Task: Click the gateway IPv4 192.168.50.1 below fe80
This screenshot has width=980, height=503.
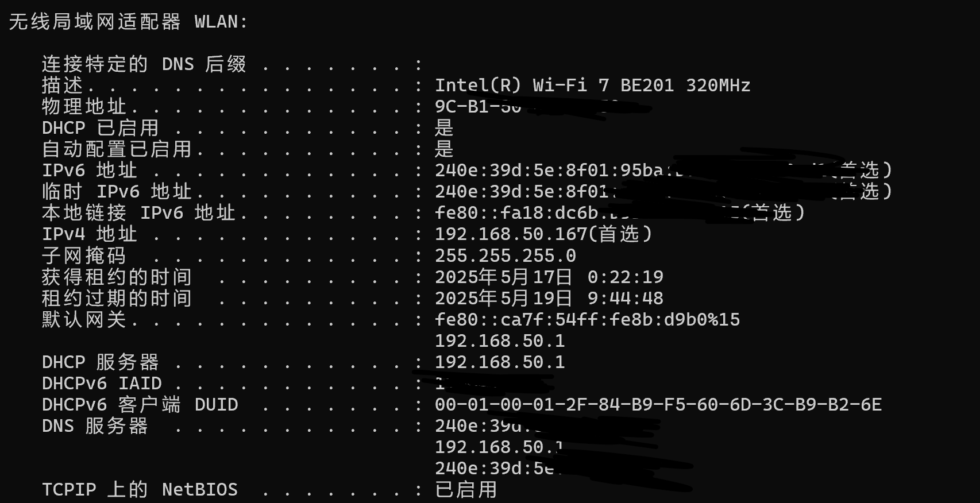Action: coord(500,341)
